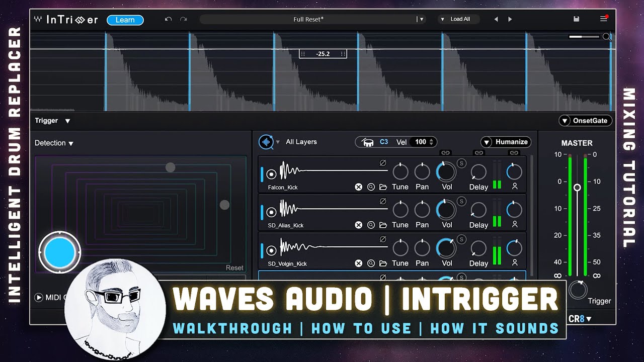Click the top gray handle in detection pad

171,167
